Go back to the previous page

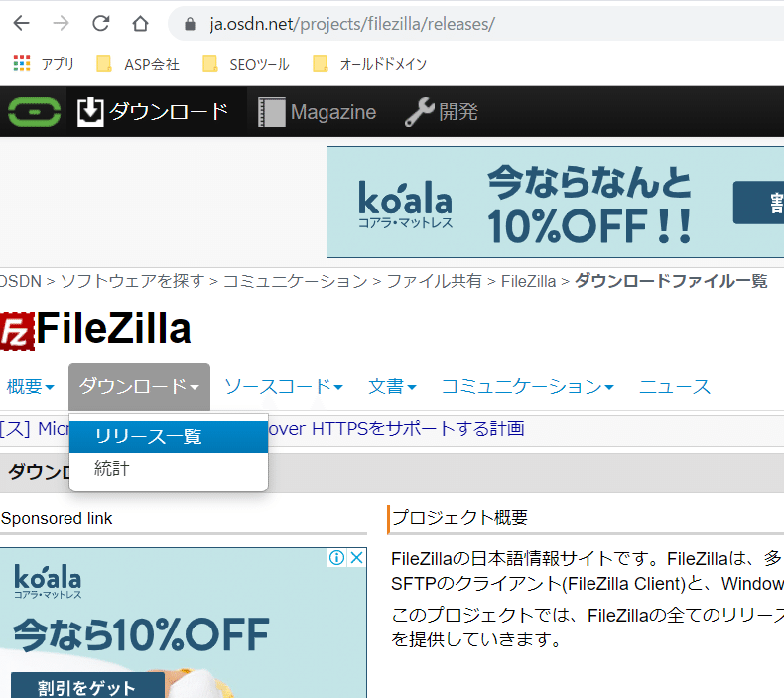point(21,23)
